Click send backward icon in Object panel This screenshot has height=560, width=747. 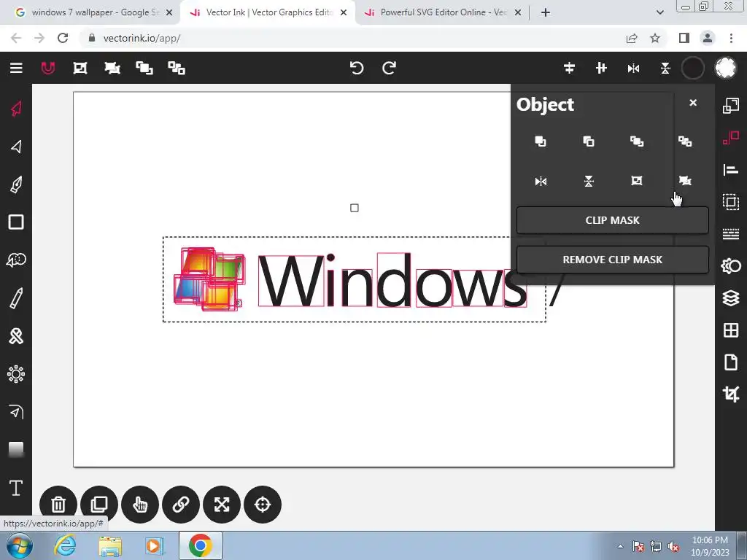coord(685,141)
